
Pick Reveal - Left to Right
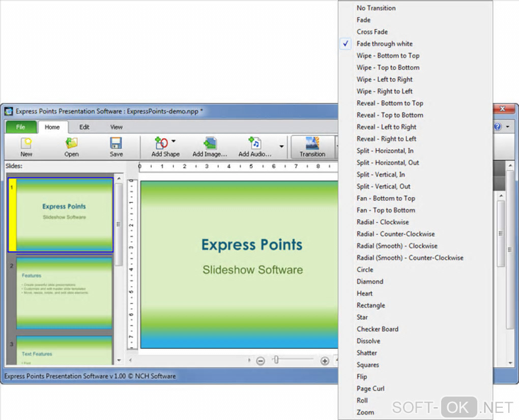pos(415,127)
